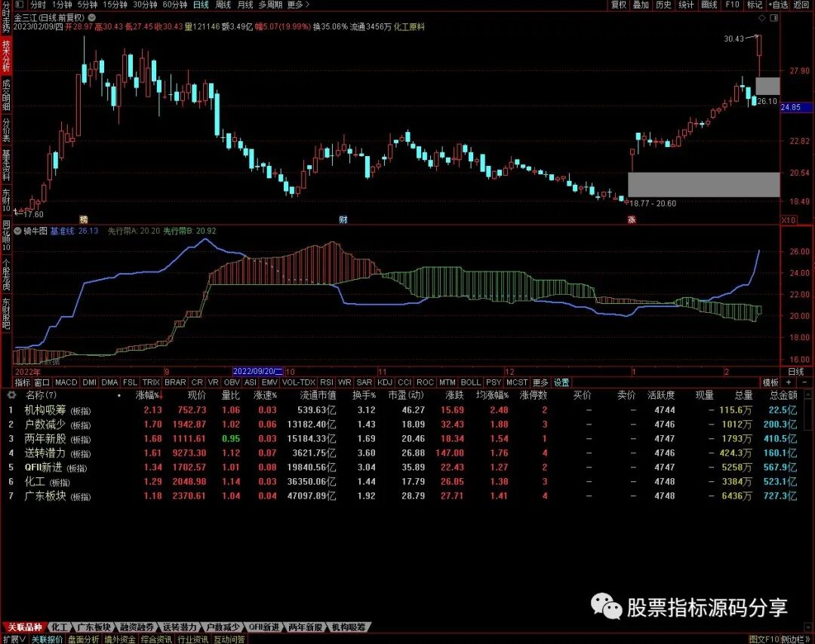Image resolution: width=815 pixels, height=644 pixels.
Task: Click 叠加 overlay button
Action: point(641,5)
